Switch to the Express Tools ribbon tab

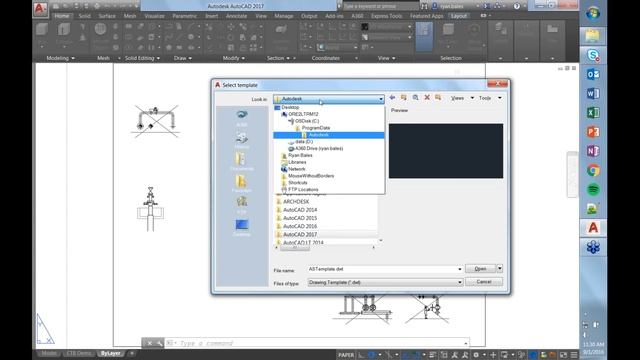pyautogui.click(x=386, y=16)
